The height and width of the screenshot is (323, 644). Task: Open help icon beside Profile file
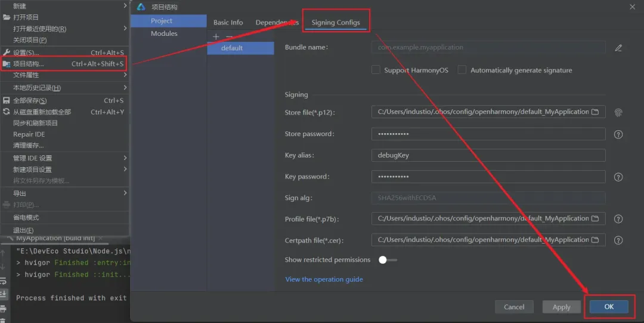(x=618, y=219)
